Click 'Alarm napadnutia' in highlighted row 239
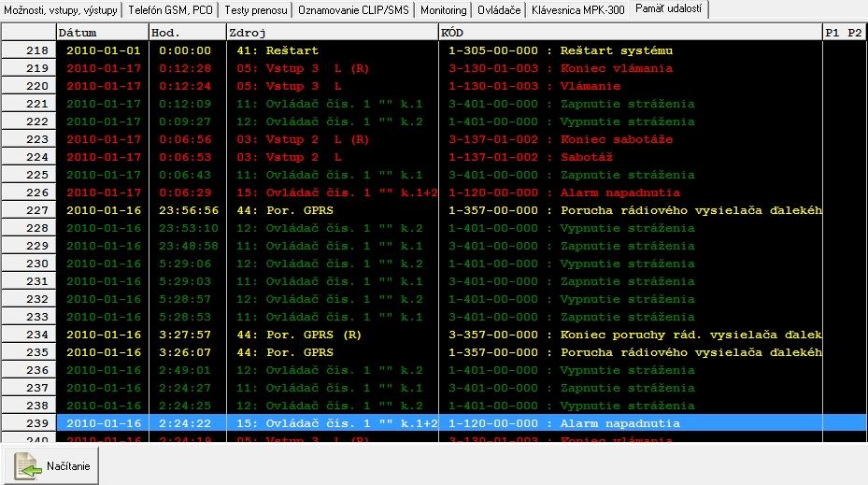 pyautogui.click(x=620, y=422)
